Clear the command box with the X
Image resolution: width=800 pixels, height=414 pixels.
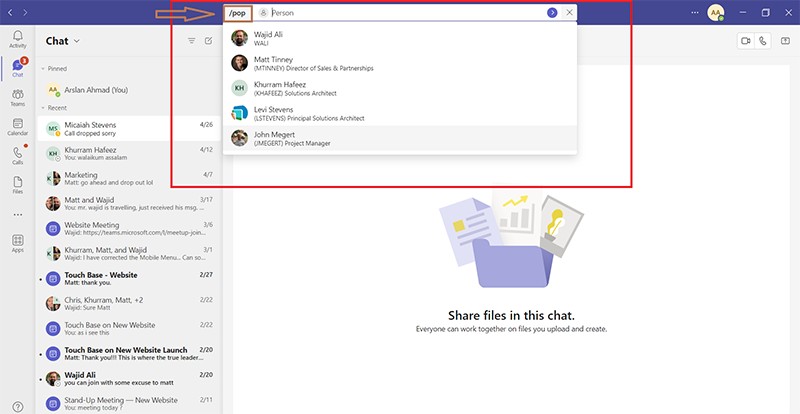(569, 13)
